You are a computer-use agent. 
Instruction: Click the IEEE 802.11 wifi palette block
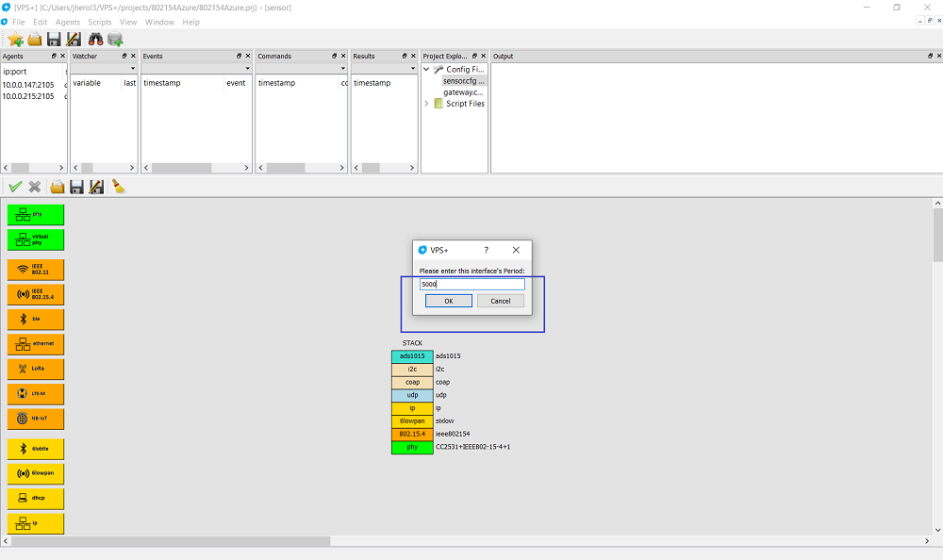(x=36, y=270)
